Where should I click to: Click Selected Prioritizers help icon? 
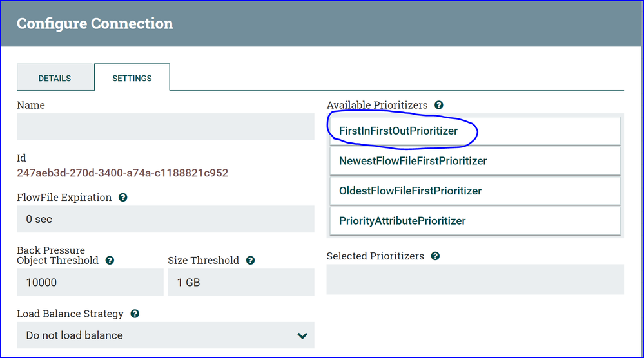pyautogui.click(x=435, y=256)
